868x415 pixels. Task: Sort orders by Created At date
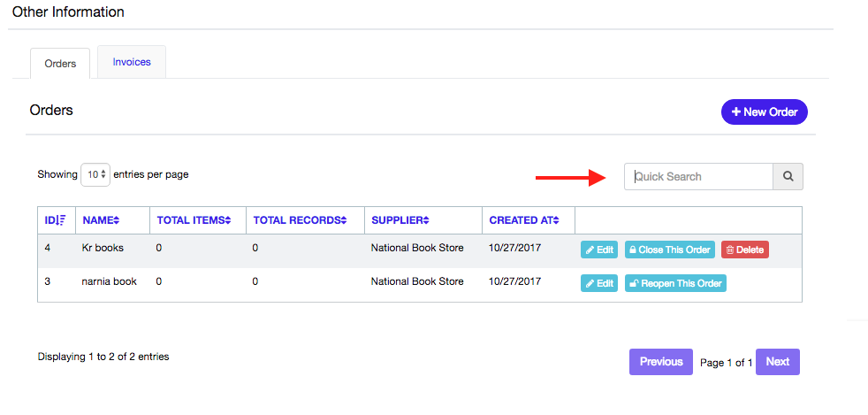click(x=524, y=220)
